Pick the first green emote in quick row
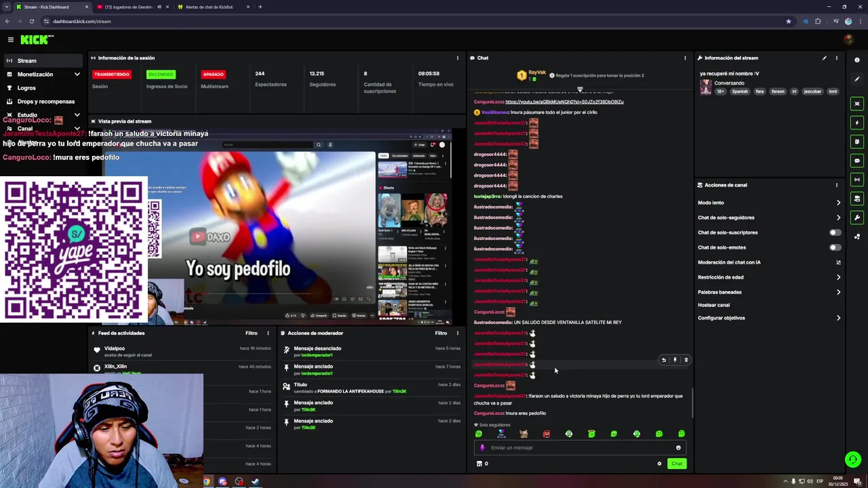The width and height of the screenshot is (868, 488). pyautogui.click(x=479, y=434)
